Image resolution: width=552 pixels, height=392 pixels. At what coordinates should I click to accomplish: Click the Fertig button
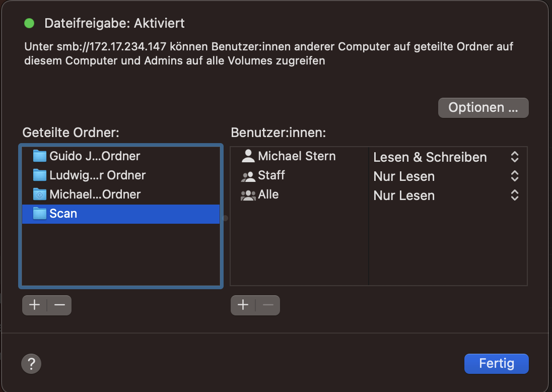point(496,363)
